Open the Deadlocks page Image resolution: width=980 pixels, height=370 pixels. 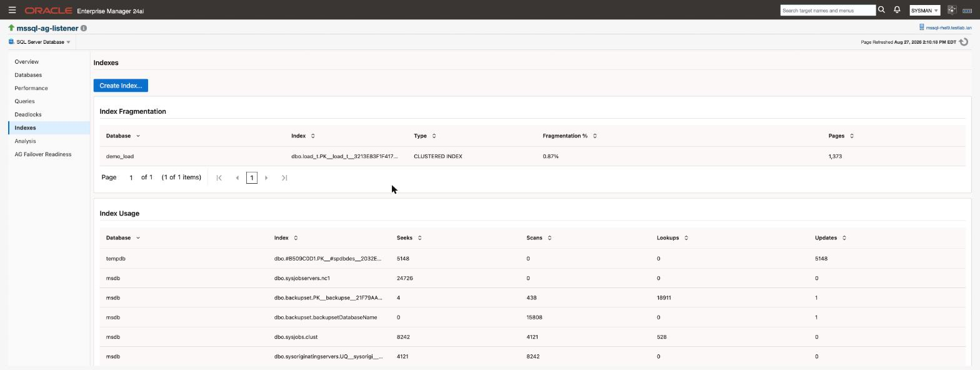click(x=28, y=114)
